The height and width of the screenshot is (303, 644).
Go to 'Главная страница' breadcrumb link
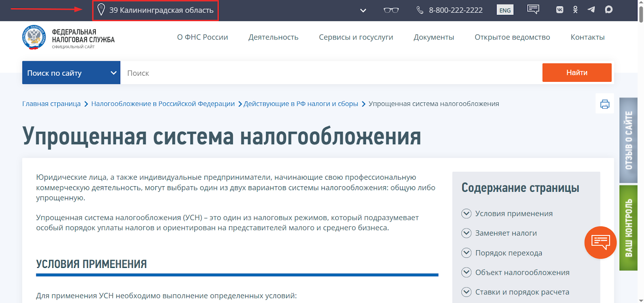tap(52, 104)
